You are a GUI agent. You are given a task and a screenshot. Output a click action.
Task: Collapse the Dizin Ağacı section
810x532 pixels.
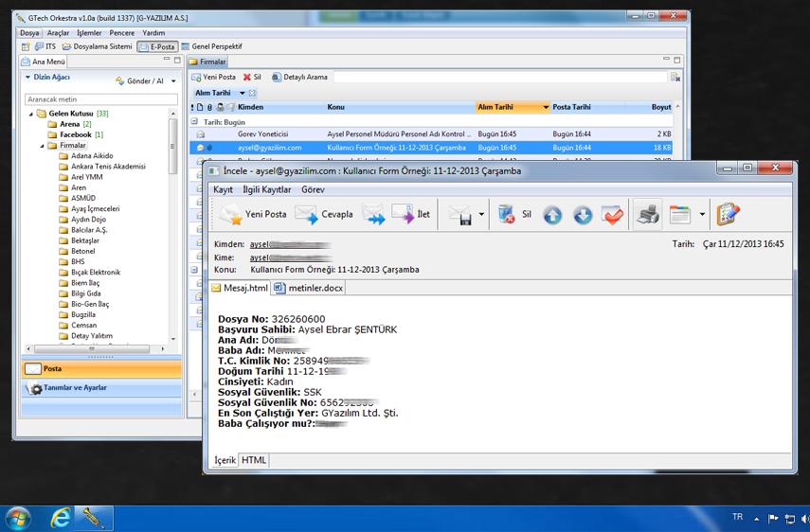27,78
